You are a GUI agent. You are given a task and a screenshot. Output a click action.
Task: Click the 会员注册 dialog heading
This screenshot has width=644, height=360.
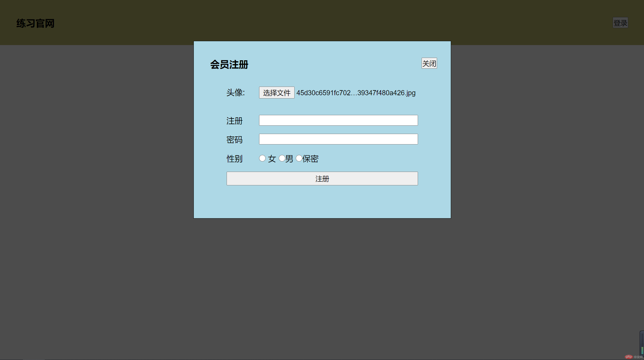(x=229, y=64)
